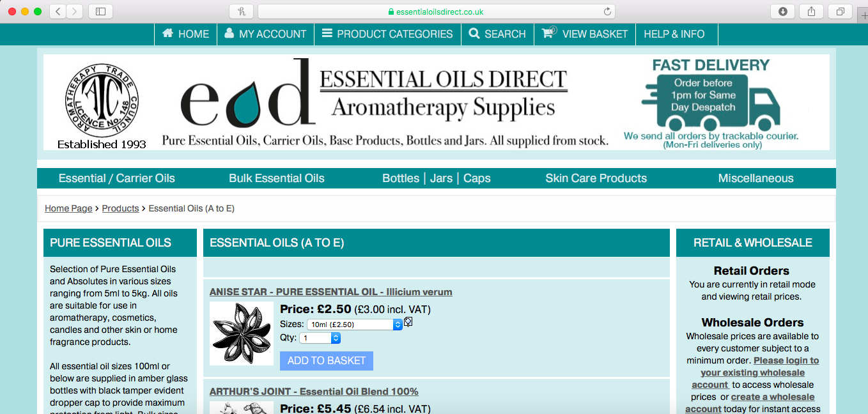Open the Anise Star quantity dropdown
Screen dimensions: 868x414
pos(320,338)
